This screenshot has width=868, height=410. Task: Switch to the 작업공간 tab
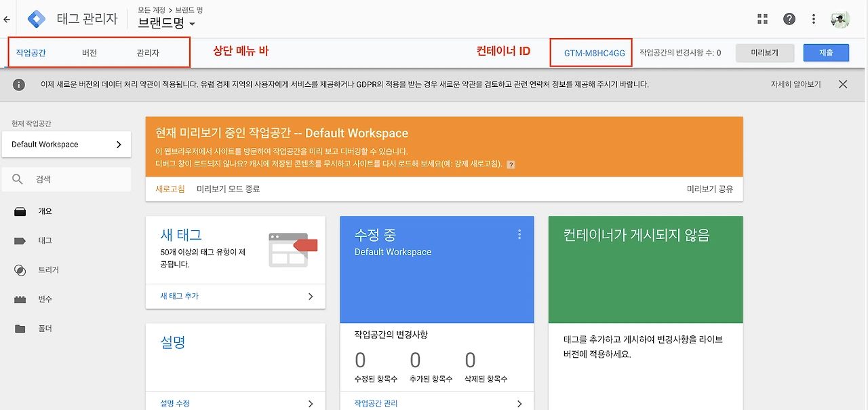point(31,53)
